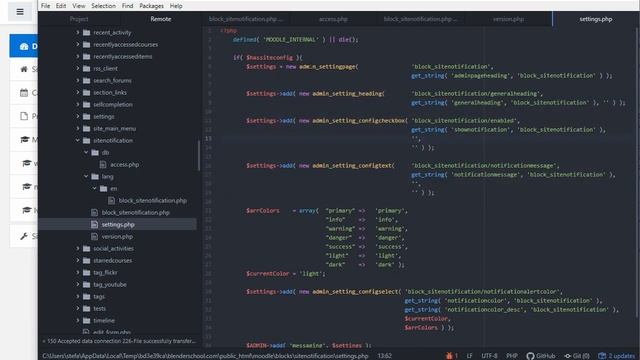Expand the tag_flickr folder chevron
Viewport: 640px width, 360px height.
[x=78, y=272]
